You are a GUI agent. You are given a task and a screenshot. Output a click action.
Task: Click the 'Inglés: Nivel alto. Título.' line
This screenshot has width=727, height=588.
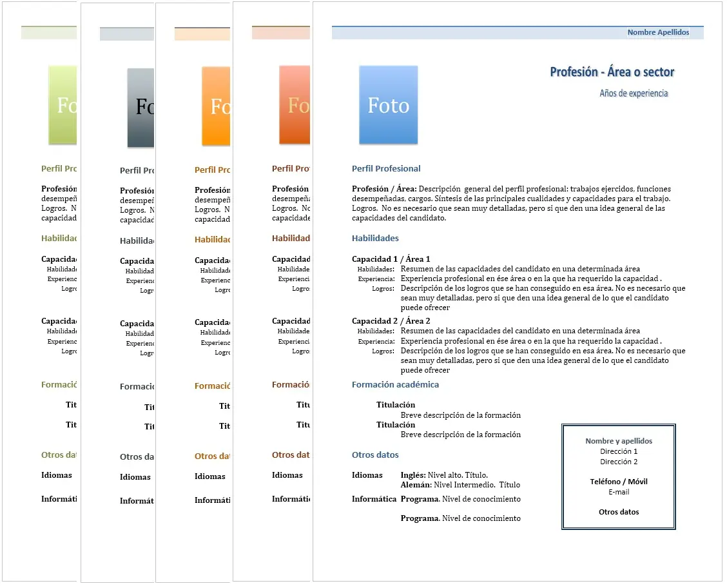click(443, 475)
